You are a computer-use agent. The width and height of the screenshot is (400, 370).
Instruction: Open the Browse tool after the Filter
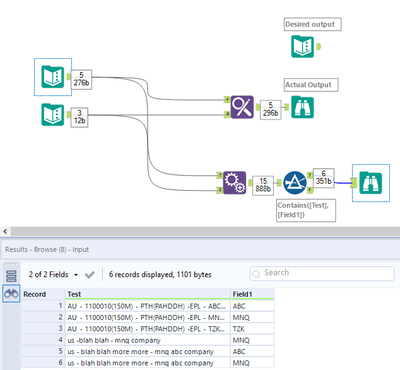click(371, 183)
